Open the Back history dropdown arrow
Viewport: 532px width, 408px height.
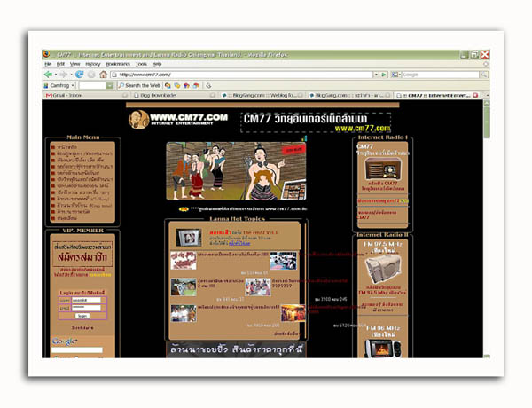point(55,75)
